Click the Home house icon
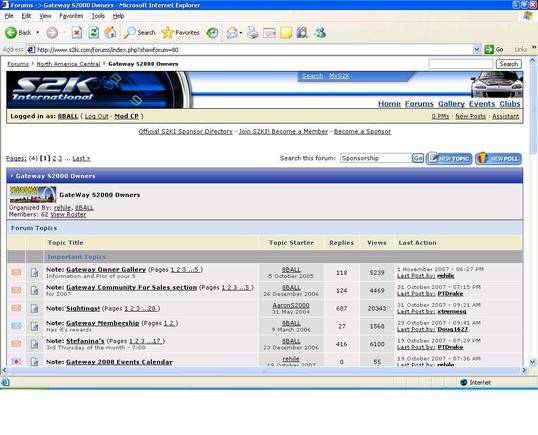The height and width of the screenshot is (435, 538). click(110, 33)
